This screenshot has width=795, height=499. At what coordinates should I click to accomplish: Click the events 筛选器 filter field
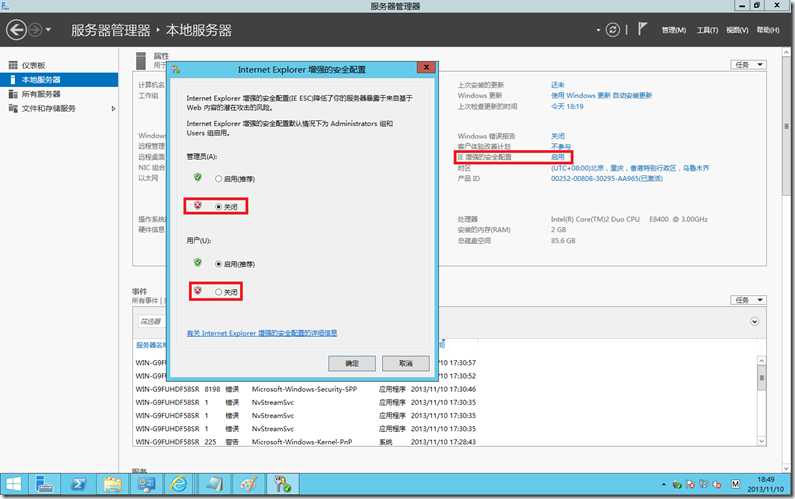(x=151, y=322)
